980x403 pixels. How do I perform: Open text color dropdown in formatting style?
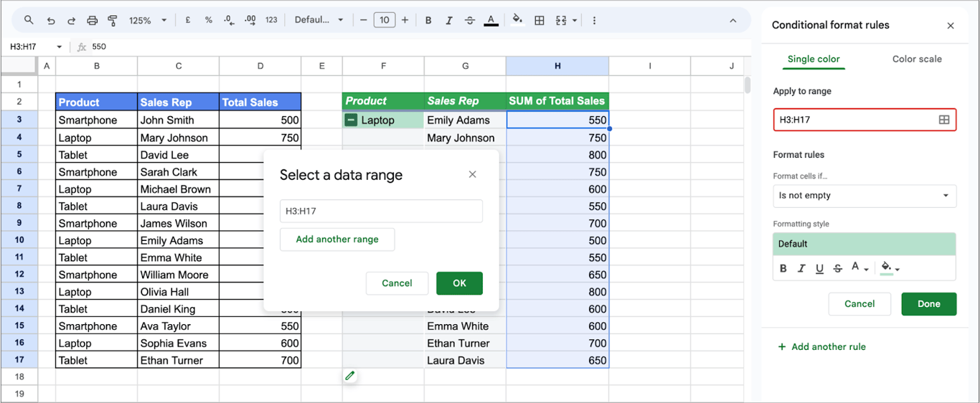[x=859, y=267]
